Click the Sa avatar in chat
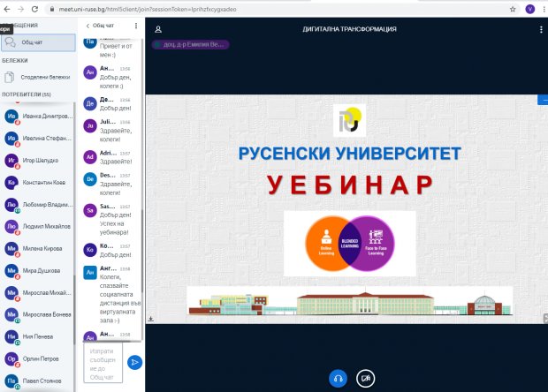Viewport: 548px width, 392px height. [90, 210]
